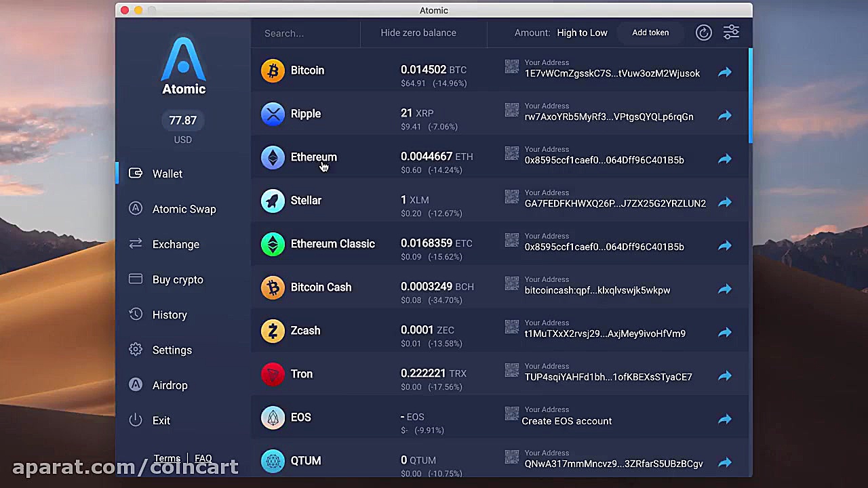Click the EOS coin icon
This screenshot has width=868, height=488.
tap(273, 418)
